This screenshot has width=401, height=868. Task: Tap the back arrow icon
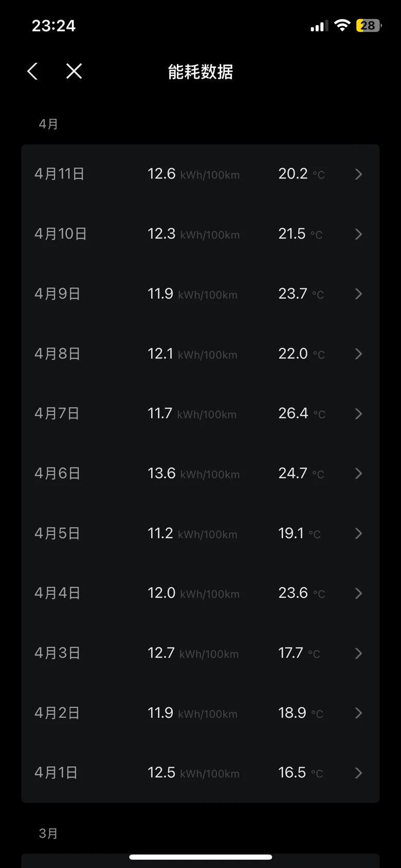[32, 71]
